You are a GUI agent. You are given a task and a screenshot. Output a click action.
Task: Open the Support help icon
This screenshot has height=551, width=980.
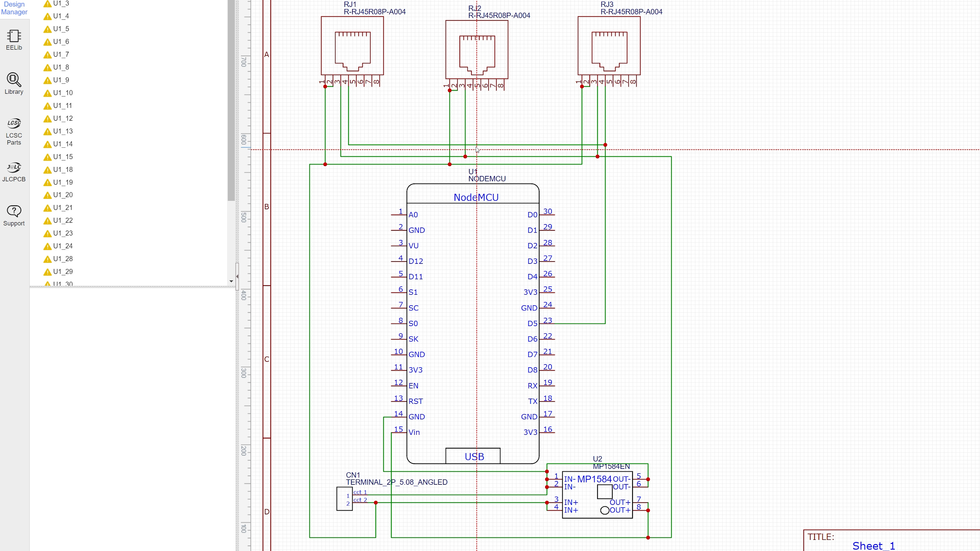tap(14, 215)
